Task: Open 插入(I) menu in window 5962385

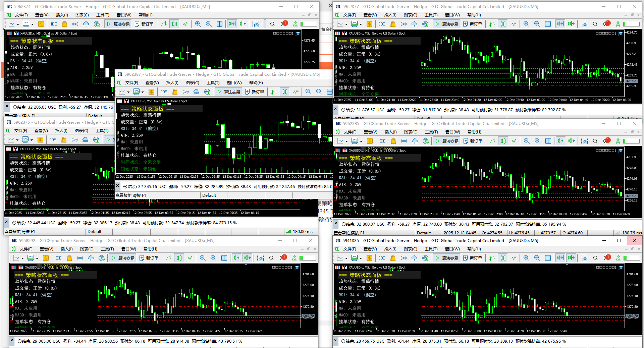Action: [390, 132]
